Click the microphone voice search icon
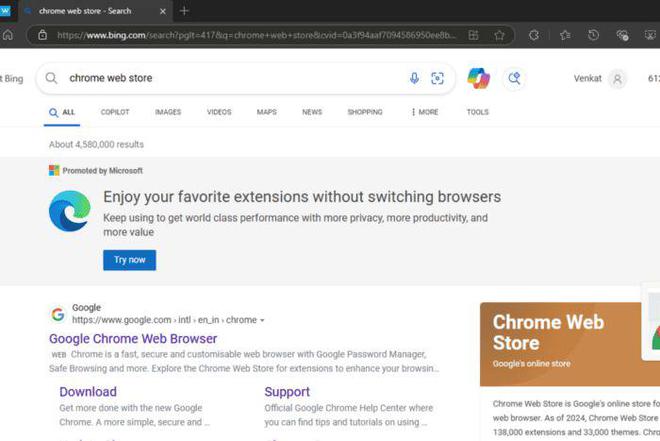 [414, 78]
